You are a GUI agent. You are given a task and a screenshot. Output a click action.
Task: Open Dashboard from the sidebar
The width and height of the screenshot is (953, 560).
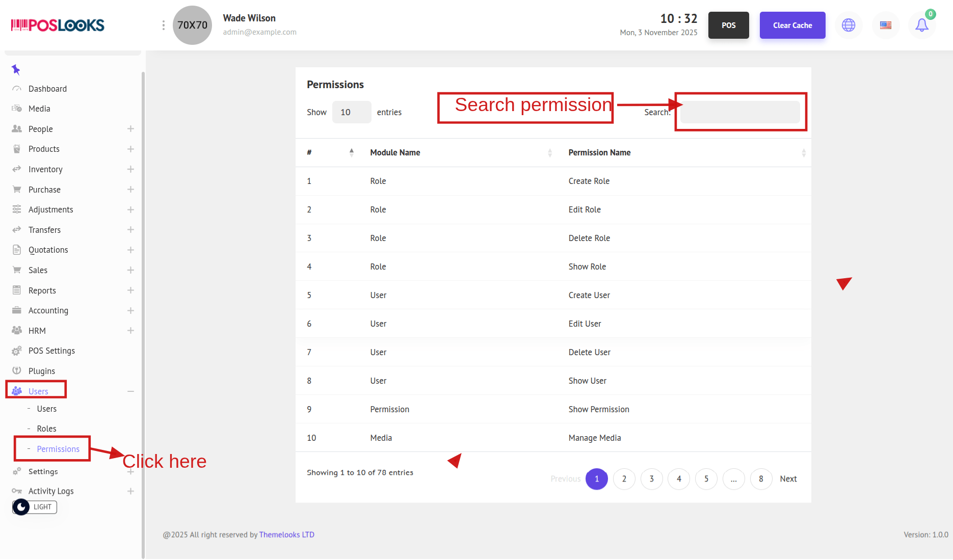pyautogui.click(x=47, y=89)
